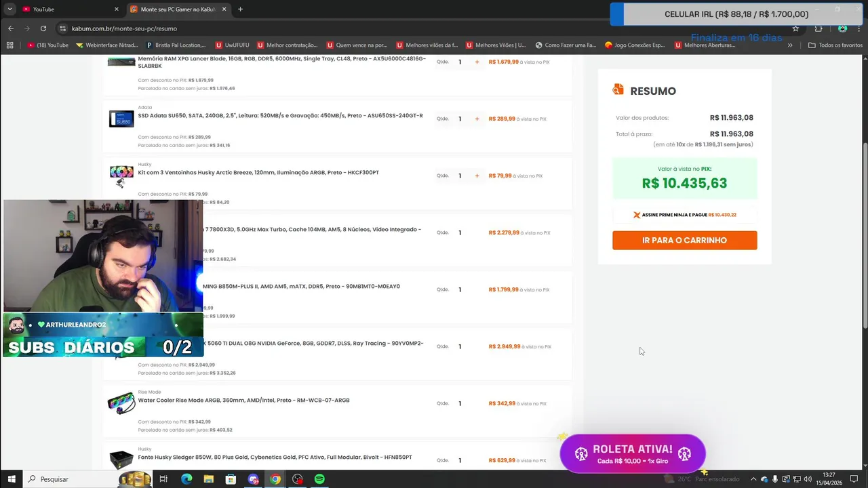
Task: Open the Todos os favoritos folder
Action: coord(835,45)
